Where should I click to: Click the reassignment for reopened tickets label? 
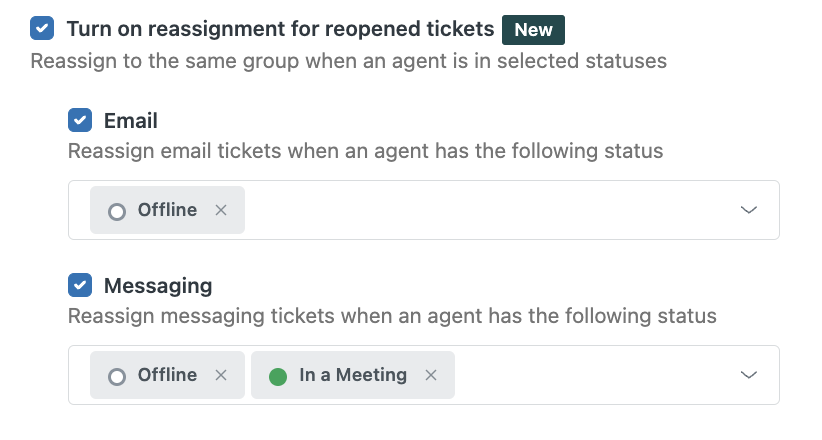[280, 29]
